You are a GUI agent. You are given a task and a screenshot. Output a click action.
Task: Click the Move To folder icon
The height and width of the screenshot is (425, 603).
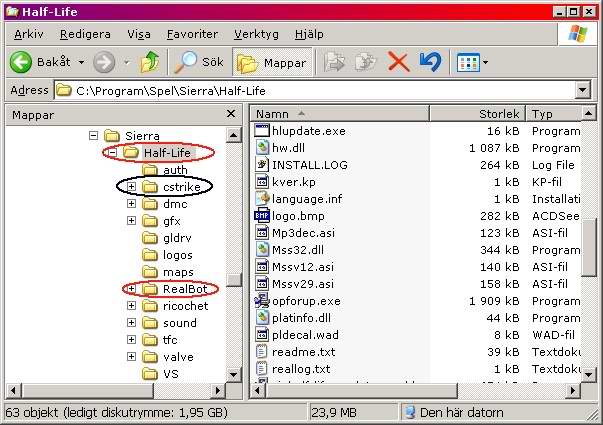point(334,62)
